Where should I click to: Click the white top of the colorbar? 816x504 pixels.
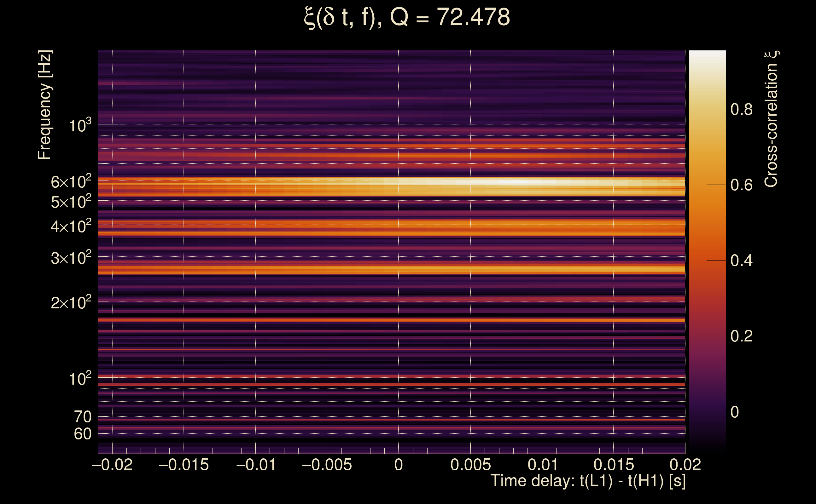(x=707, y=55)
